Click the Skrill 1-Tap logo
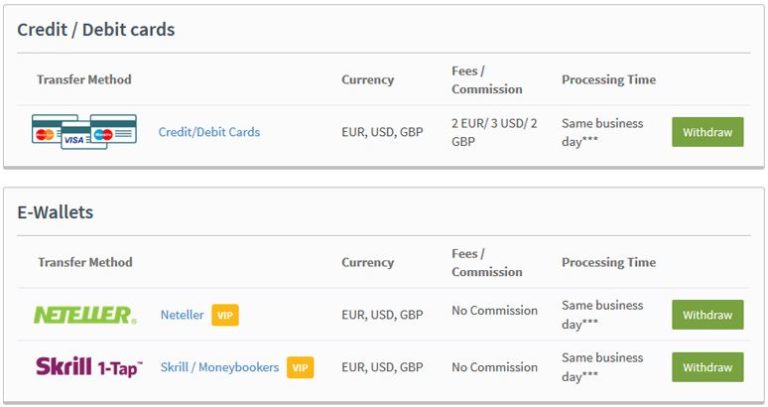768x407 pixels. pos(89,367)
